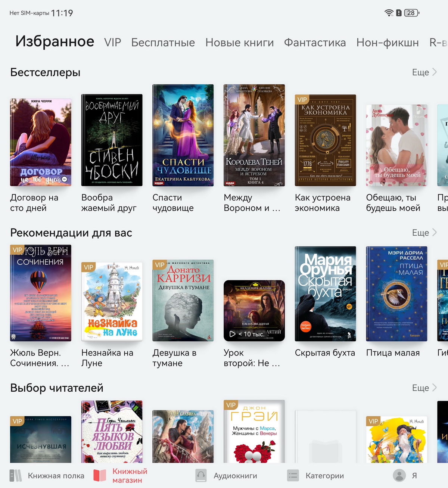Open the Элен Славина book cover

(x=183, y=436)
